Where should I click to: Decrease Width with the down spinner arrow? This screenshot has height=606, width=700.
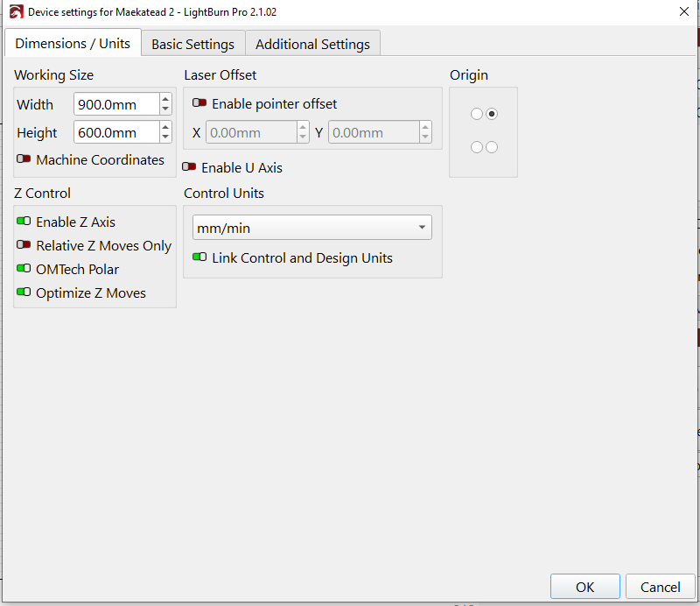coord(165,109)
